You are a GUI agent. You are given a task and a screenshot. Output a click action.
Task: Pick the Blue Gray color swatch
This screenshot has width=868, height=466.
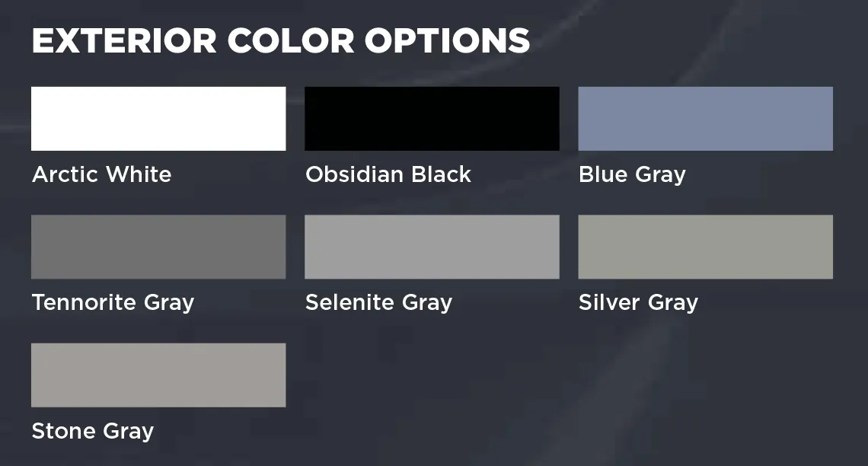coord(705,119)
